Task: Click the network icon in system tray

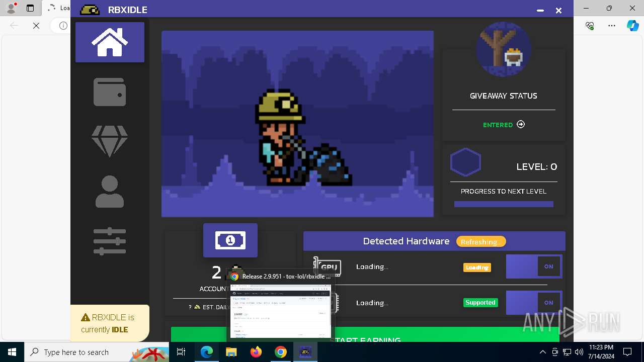Action: tap(567, 352)
